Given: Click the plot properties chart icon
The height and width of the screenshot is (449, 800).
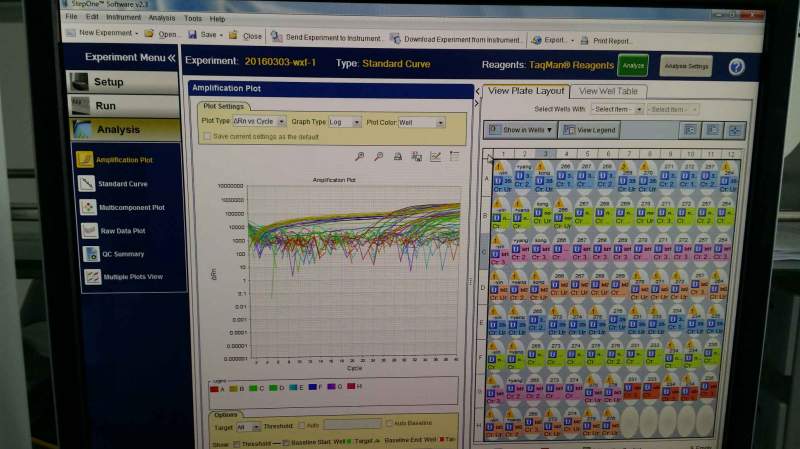Looking at the screenshot, I should tap(435, 157).
